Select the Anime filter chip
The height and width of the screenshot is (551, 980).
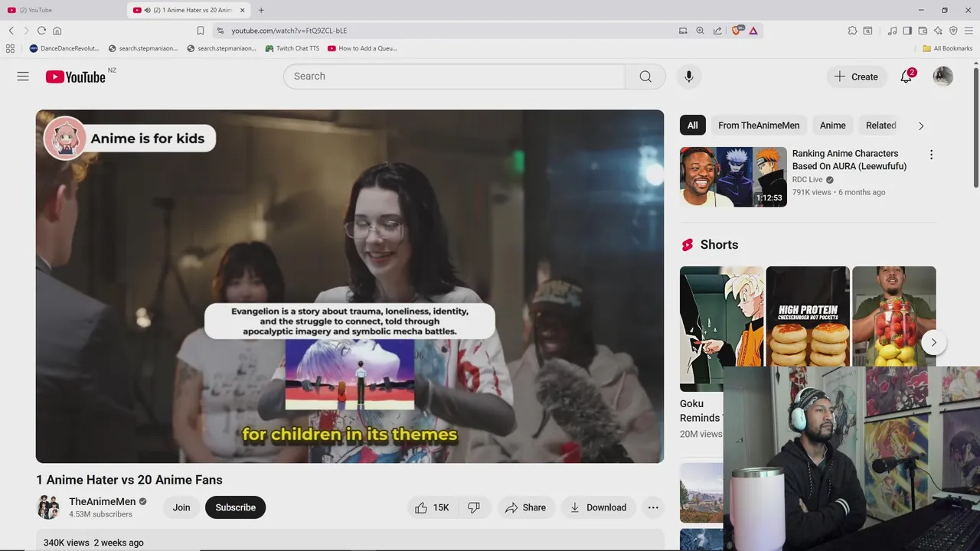tap(833, 126)
